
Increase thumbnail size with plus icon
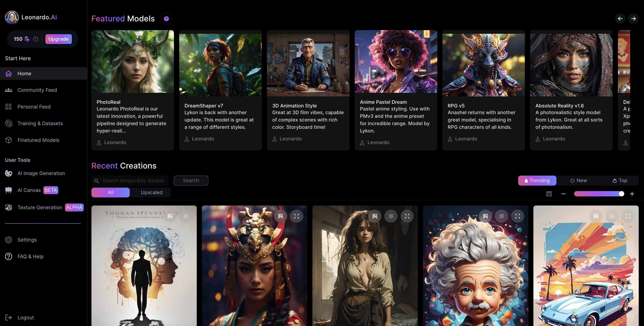tap(632, 194)
